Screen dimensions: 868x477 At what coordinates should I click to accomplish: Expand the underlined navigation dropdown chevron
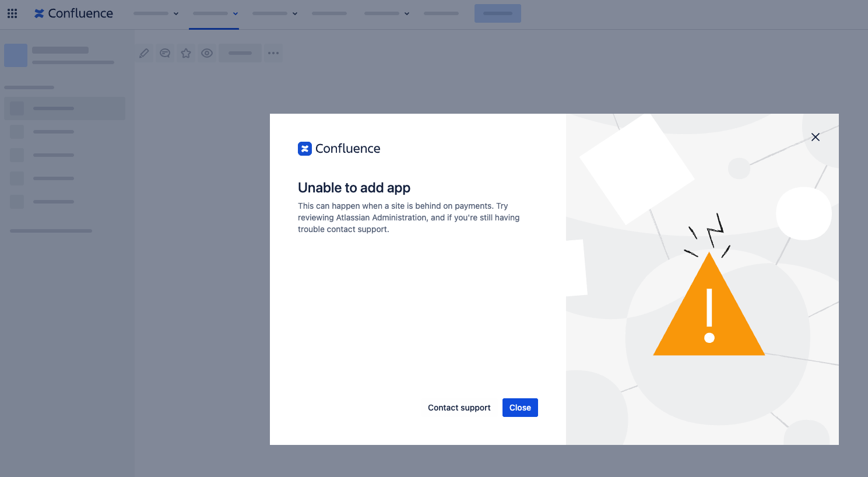tap(236, 13)
